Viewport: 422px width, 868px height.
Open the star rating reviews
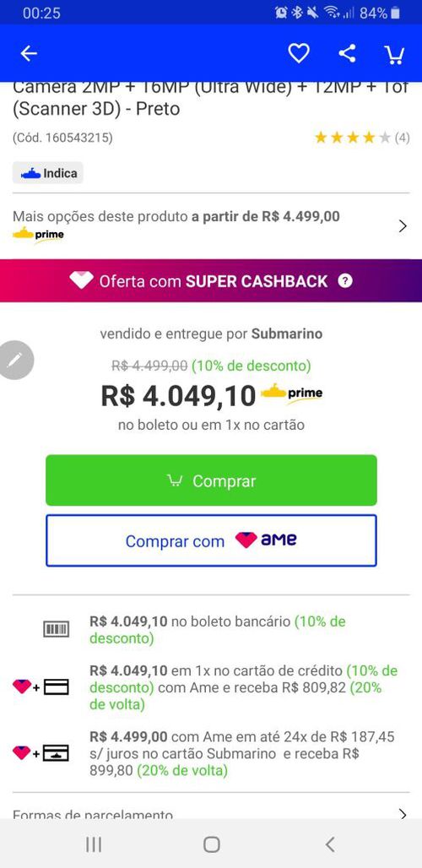[x=362, y=138]
